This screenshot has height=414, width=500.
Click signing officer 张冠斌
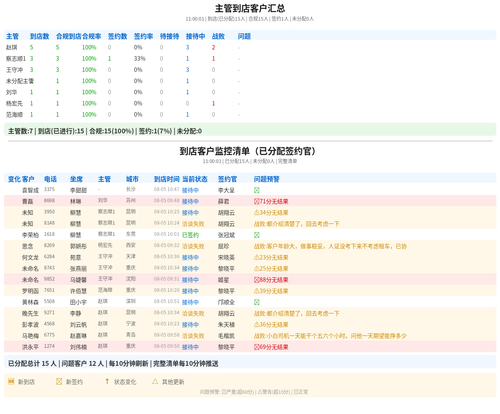pyautogui.click(x=226, y=235)
